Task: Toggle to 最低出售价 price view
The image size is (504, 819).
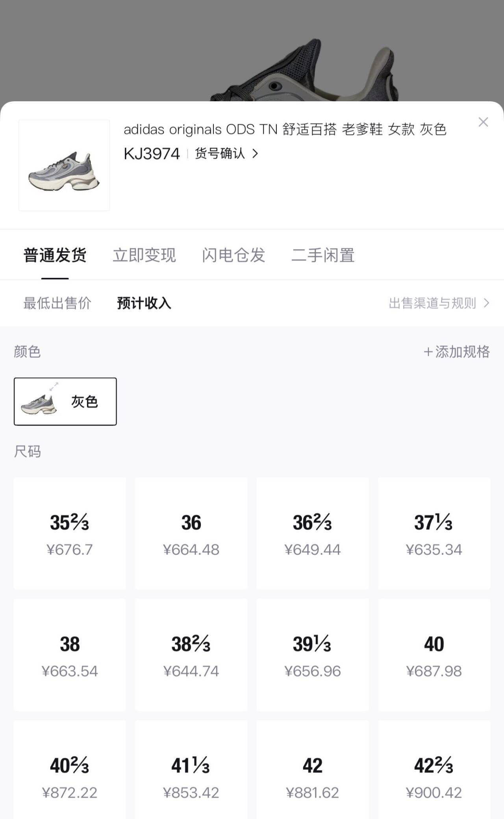Action: coord(57,303)
